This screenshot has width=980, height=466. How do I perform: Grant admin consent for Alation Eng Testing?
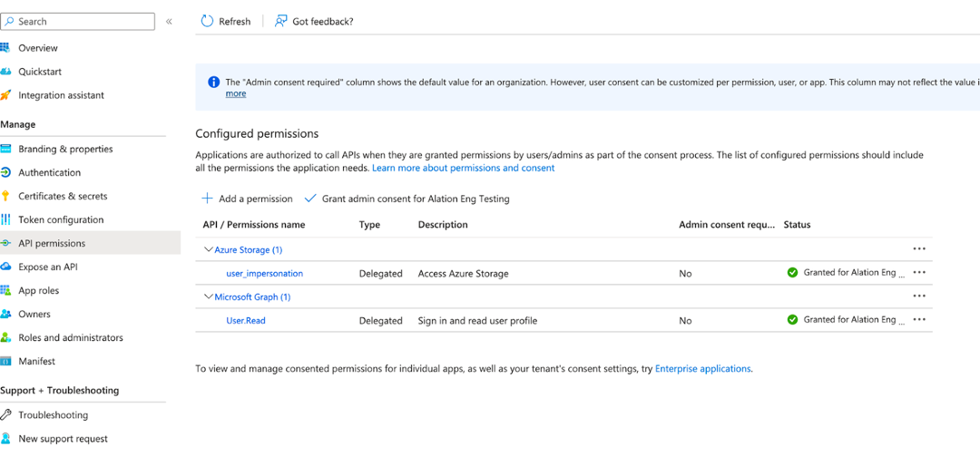click(x=407, y=199)
